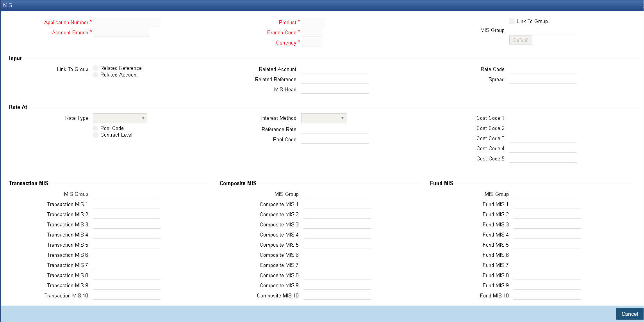Focus the Cost Code 5 field
This screenshot has height=322, width=644.
pyautogui.click(x=543, y=158)
